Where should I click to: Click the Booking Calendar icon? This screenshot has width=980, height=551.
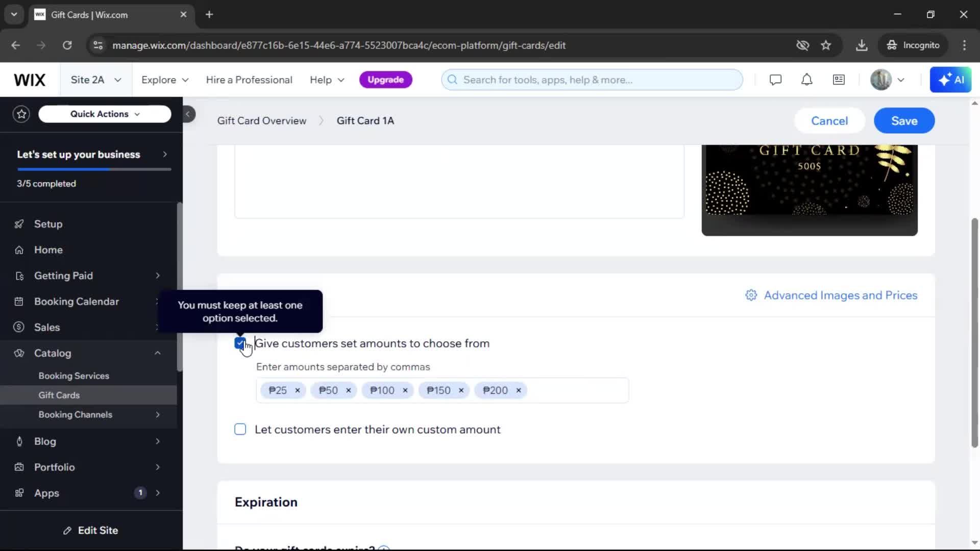pos(19,302)
